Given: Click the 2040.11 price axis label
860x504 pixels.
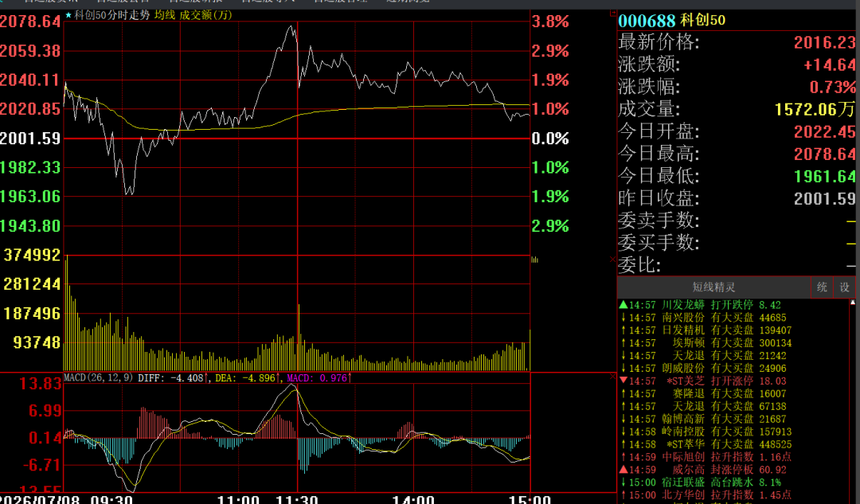Looking at the screenshot, I should pyautogui.click(x=30, y=80).
